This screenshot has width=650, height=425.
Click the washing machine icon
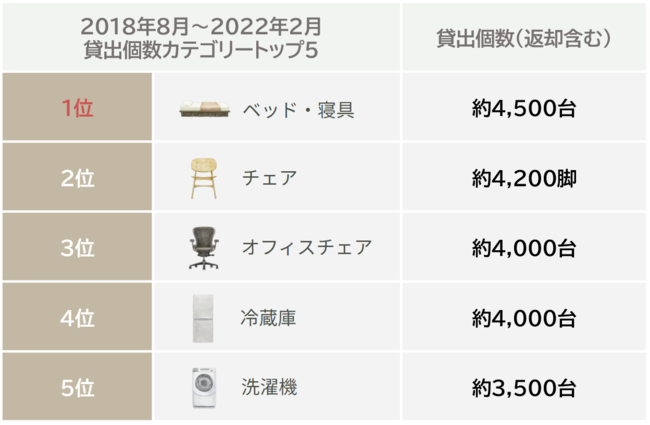pos(204,387)
